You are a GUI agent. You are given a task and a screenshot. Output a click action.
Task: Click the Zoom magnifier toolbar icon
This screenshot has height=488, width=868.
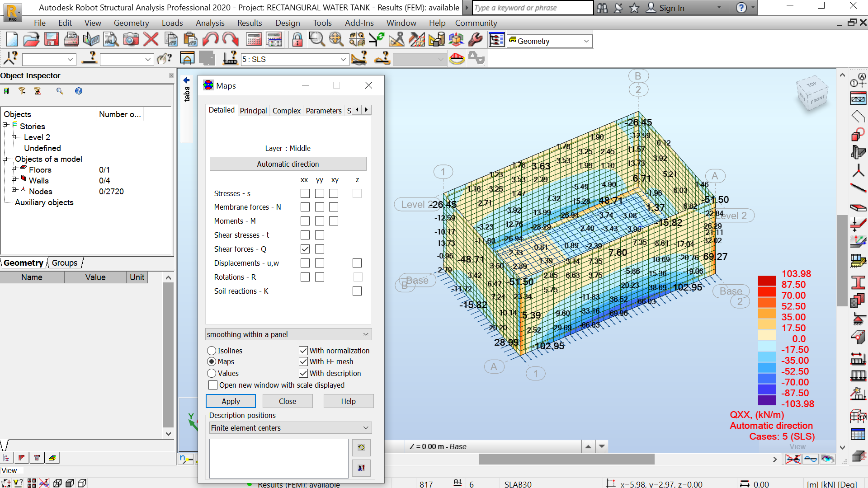(x=316, y=40)
